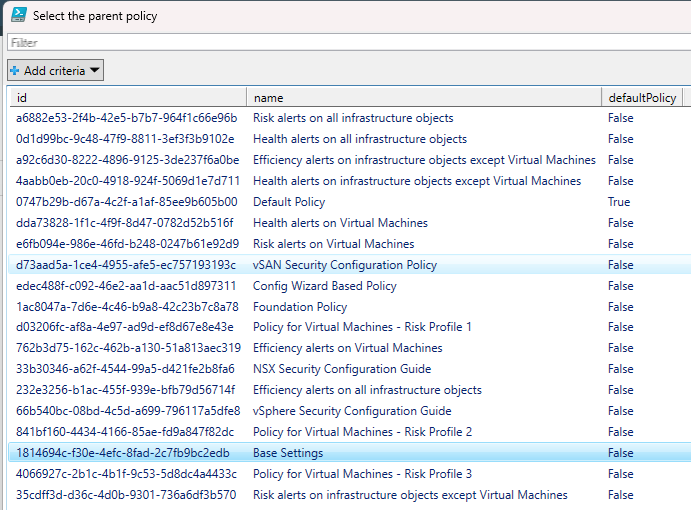Select Policy for Virtual Machines Risk Profile 3

[362, 474]
